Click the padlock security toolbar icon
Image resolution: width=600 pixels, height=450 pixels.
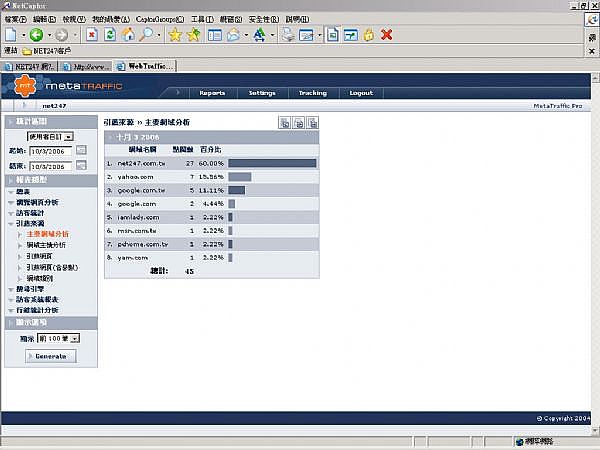(x=369, y=35)
